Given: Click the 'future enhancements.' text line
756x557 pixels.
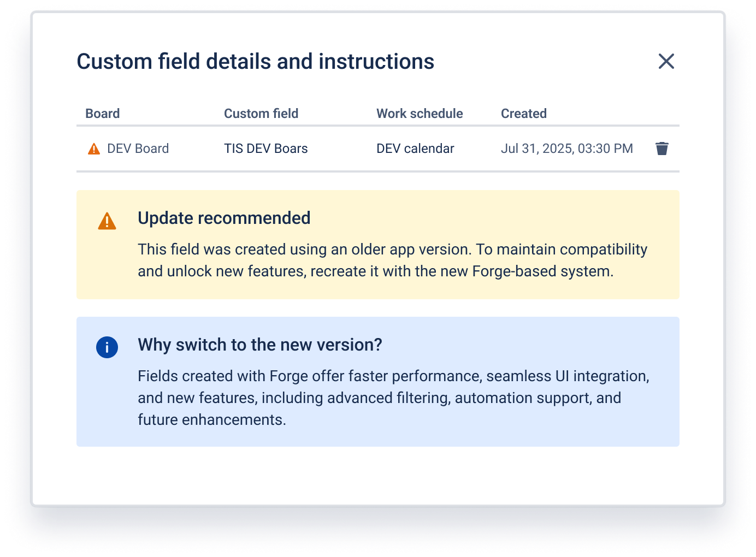Looking at the screenshot, I should tap(212, 420).
